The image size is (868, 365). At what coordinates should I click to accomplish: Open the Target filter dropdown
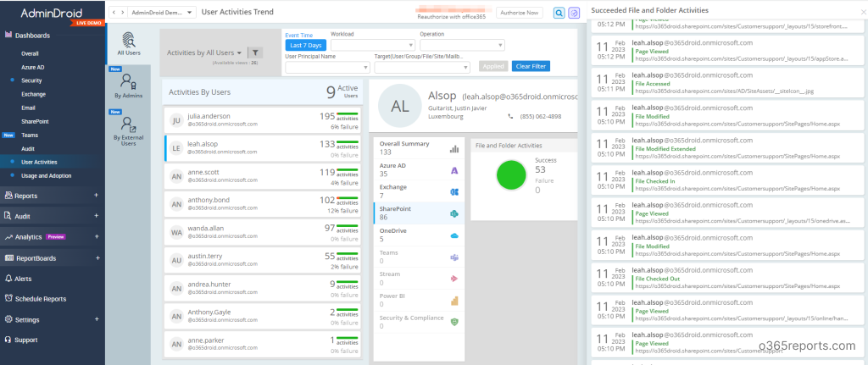coord(422,67)
